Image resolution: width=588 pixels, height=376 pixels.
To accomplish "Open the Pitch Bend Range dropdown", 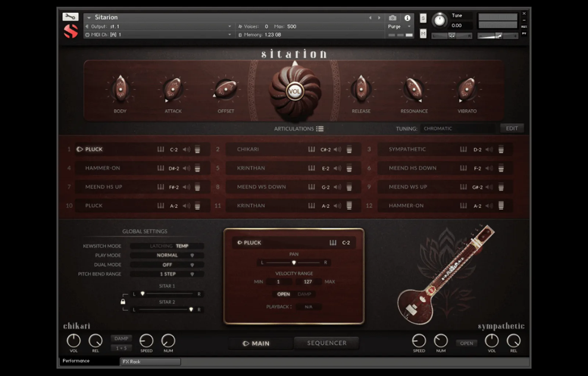I will [x=167, y=274].
